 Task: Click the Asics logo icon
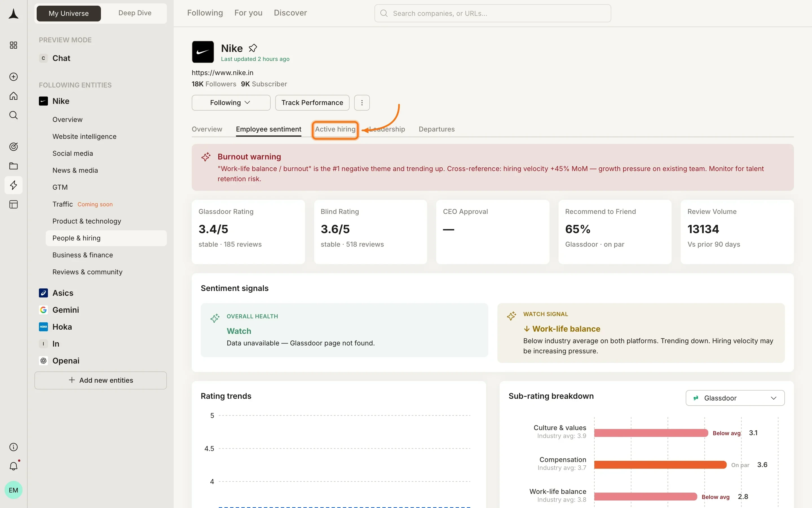[x=43, y=293]
